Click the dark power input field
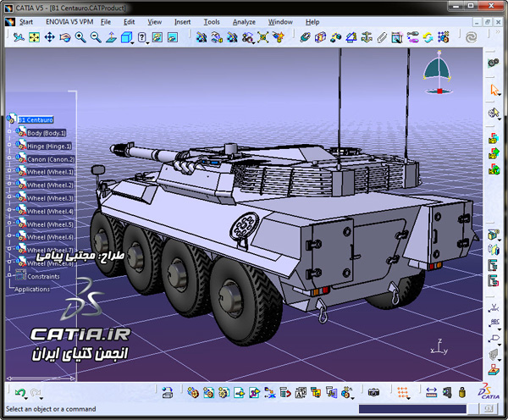Image resolution: width=508 pixels, height=420 pixels. (x=412, y=409)
